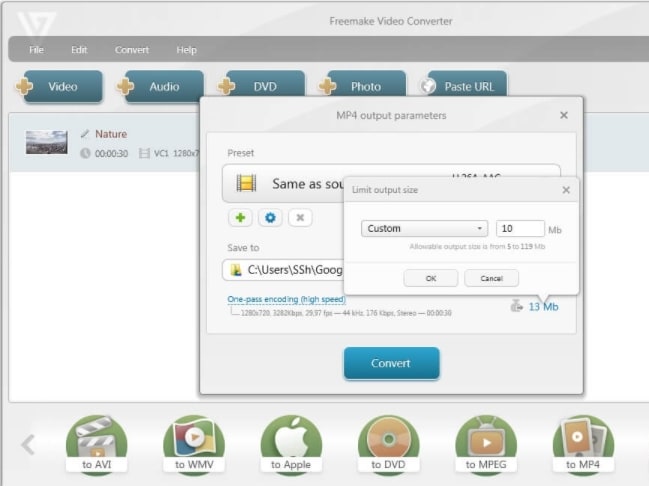This screenshot has width=649, height=486.
Task: Open the Help menu
Action: (x=187, y=50)
